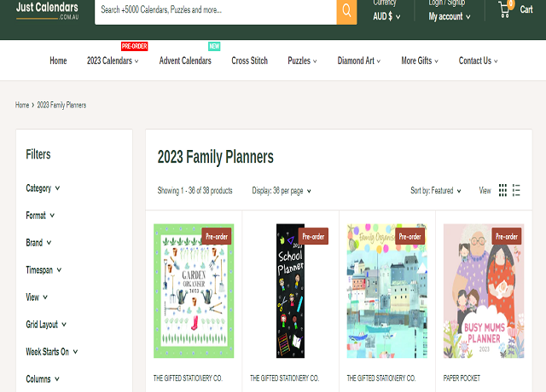Click Home breadcrumb link

pyautogui.click(x=22, y=105)
